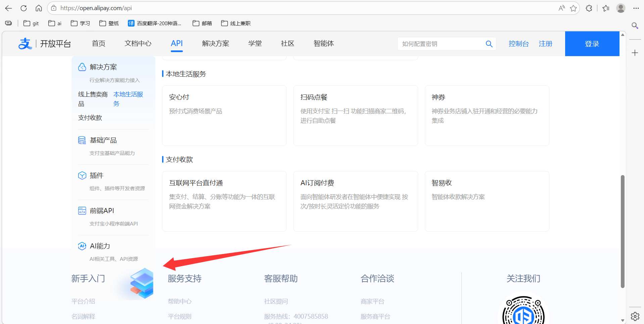Open the 学习 bookmark folder
The width and height of the screenshot is (644, 324).
click(x=80, y=23)
